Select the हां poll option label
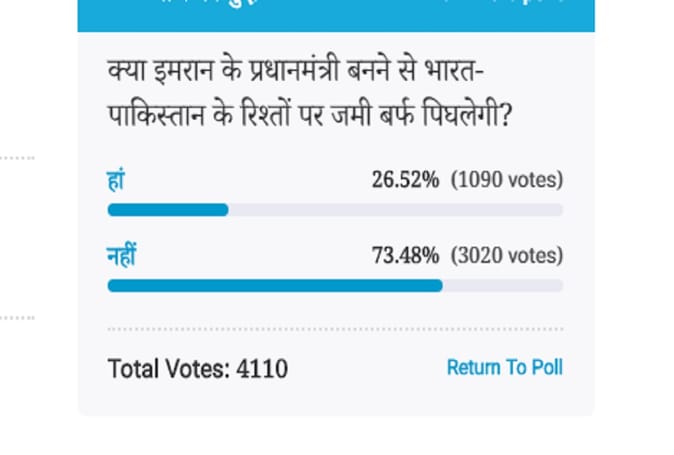Screen dimensions: 674x455 [x=116, y=180]
